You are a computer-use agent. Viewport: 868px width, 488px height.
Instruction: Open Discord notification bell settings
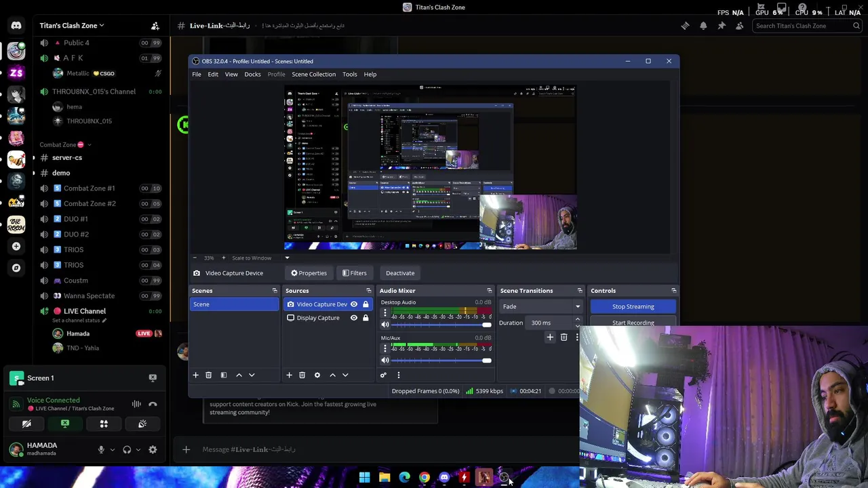coord(703,26)
